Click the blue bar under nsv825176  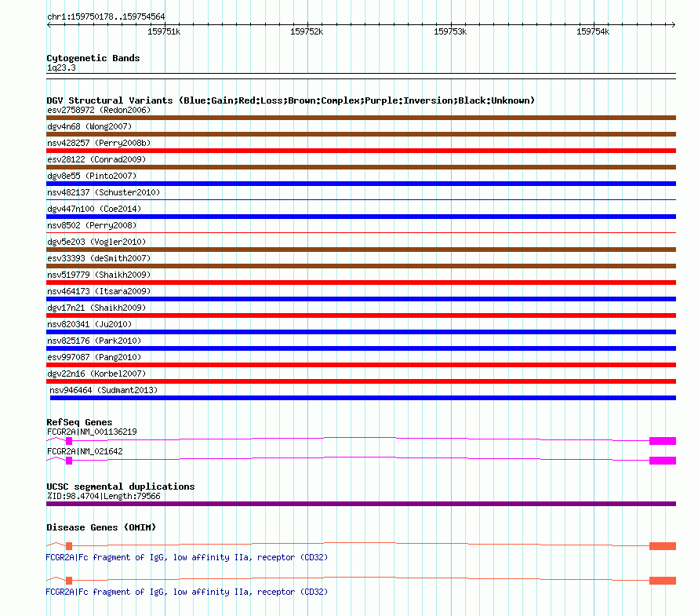tap(361, 348)
